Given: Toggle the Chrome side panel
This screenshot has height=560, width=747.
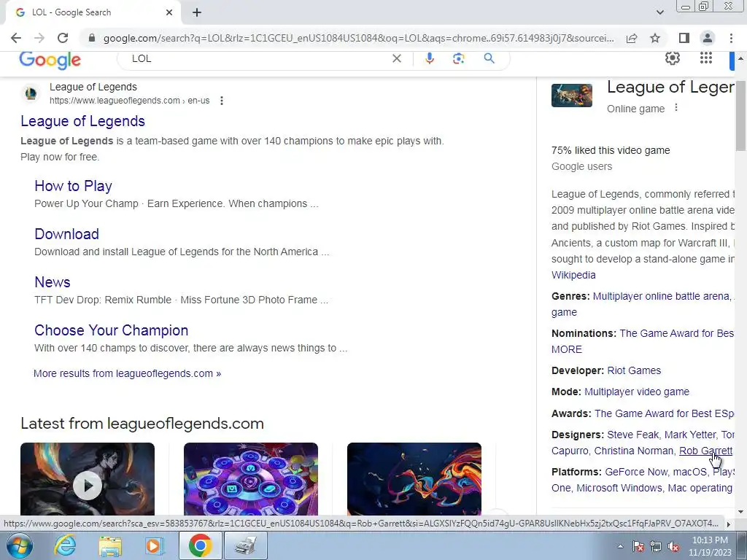Looking at the screenshot, I should pos(684,38).
